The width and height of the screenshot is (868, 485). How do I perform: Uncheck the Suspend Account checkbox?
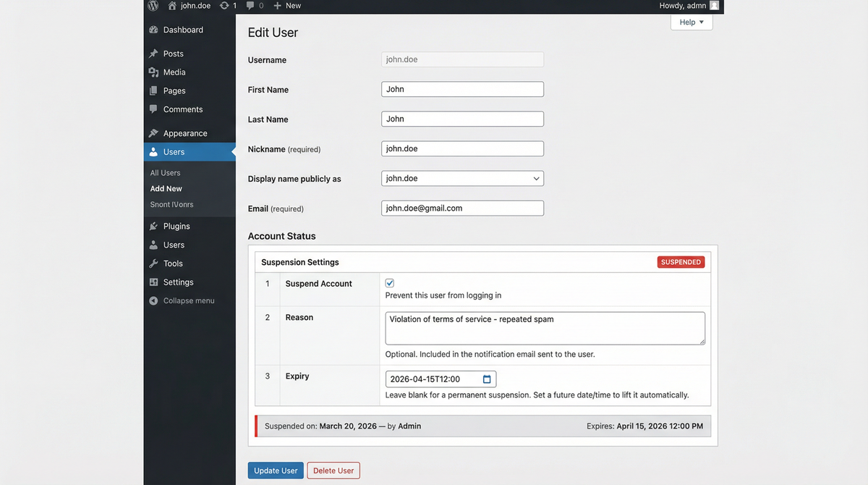coord(389,282)
